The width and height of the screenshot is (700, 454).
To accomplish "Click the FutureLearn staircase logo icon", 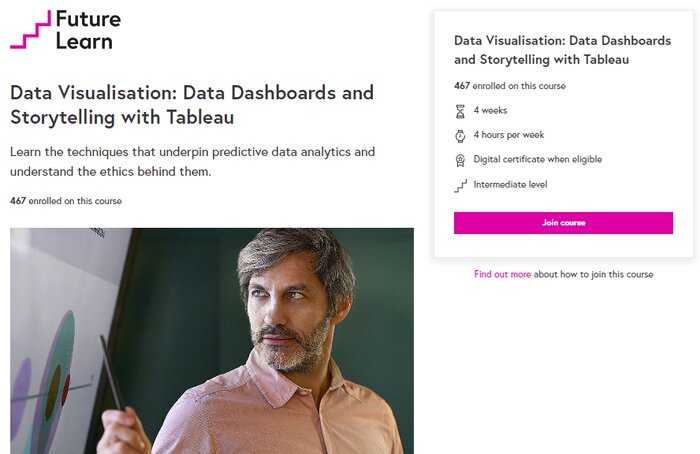I will coord(30,29).
